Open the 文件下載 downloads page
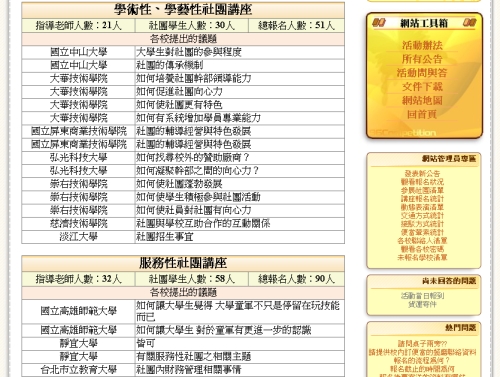The image size is (500, 377). [x=422, y=87]
